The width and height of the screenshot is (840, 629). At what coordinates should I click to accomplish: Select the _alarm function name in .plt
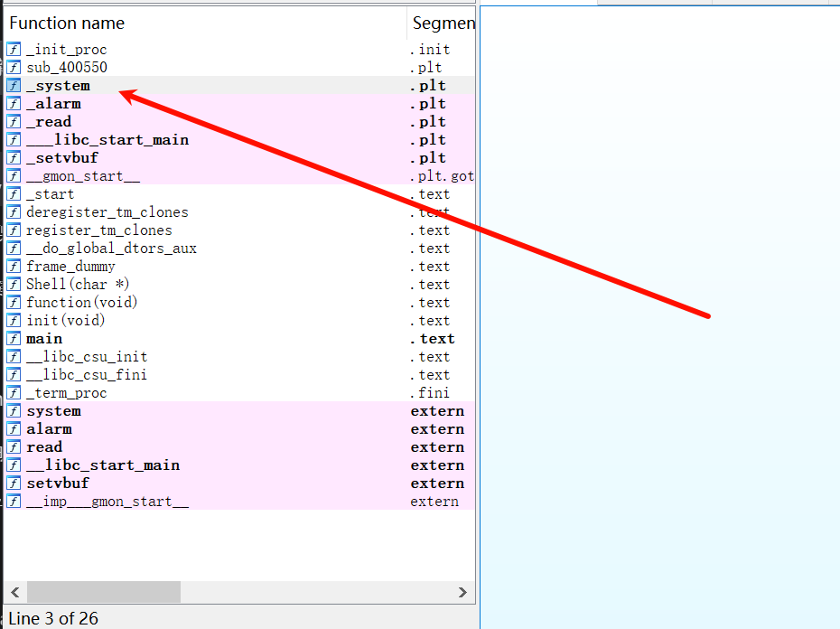(53, 104)
